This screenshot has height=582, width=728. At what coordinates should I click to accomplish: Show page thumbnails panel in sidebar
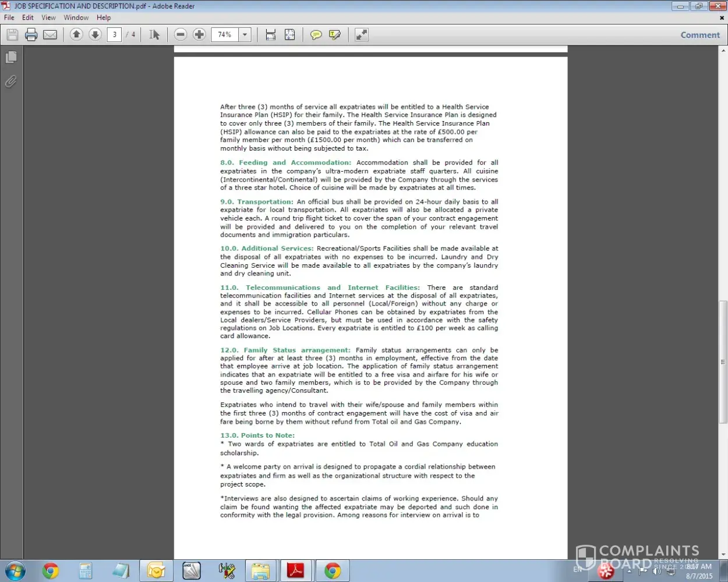point(11,57)
